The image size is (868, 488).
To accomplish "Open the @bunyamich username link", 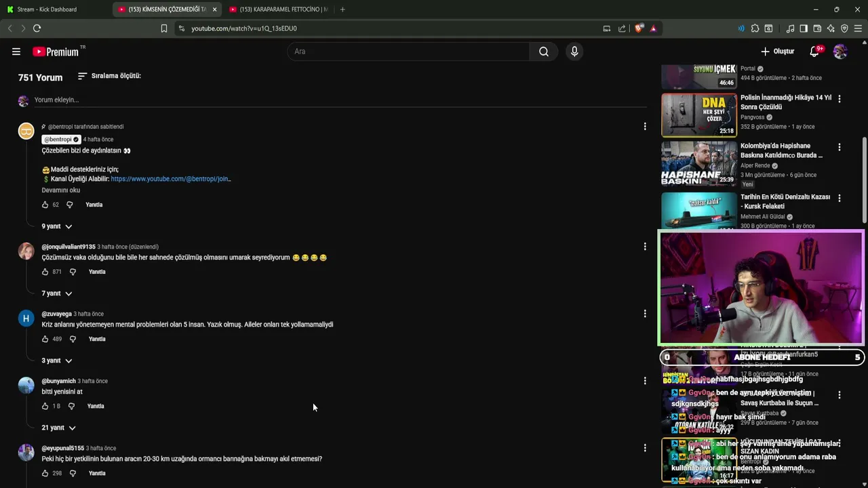I will pos(58,381).
